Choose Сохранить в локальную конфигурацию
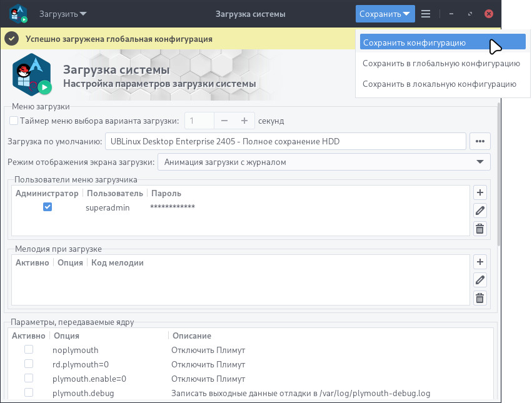Viewport: 532px width, 403px height. pos(439,84)
